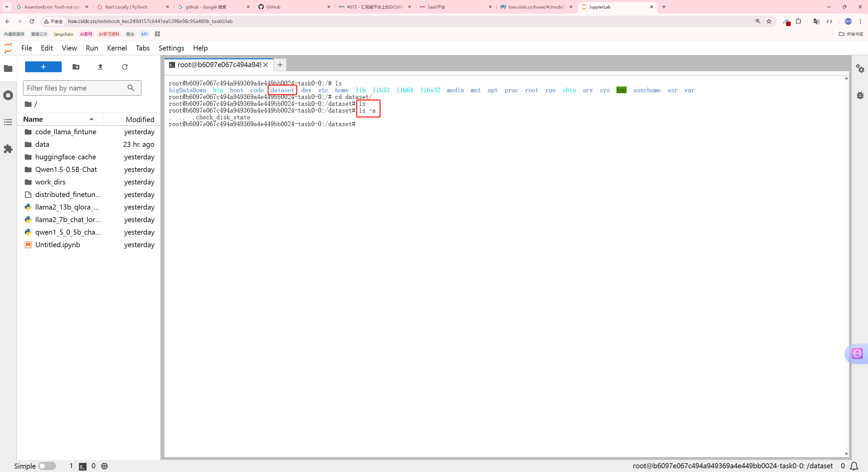Open the tab search dropdown in Chrome

point(7,7)
